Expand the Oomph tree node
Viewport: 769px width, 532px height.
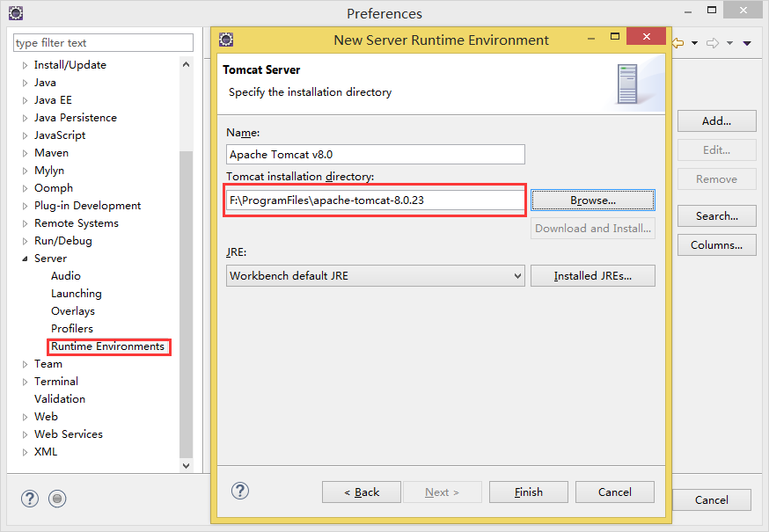[x=25, y=189]
